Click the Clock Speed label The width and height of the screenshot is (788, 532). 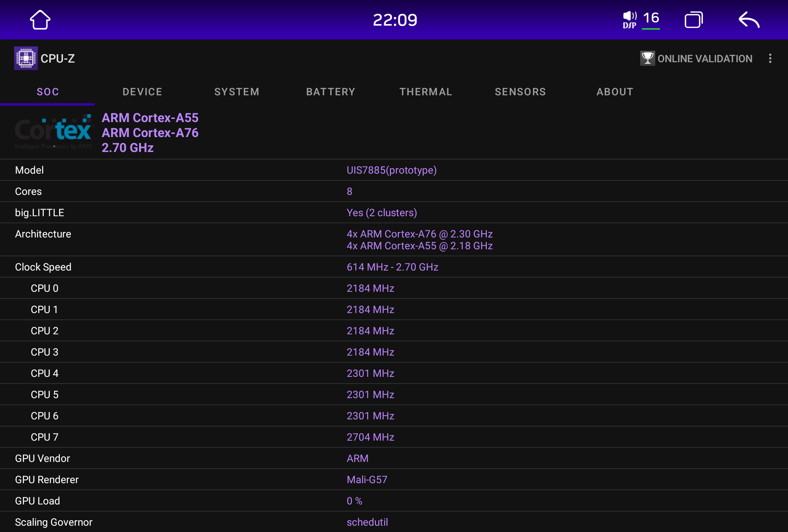point(43,267)
